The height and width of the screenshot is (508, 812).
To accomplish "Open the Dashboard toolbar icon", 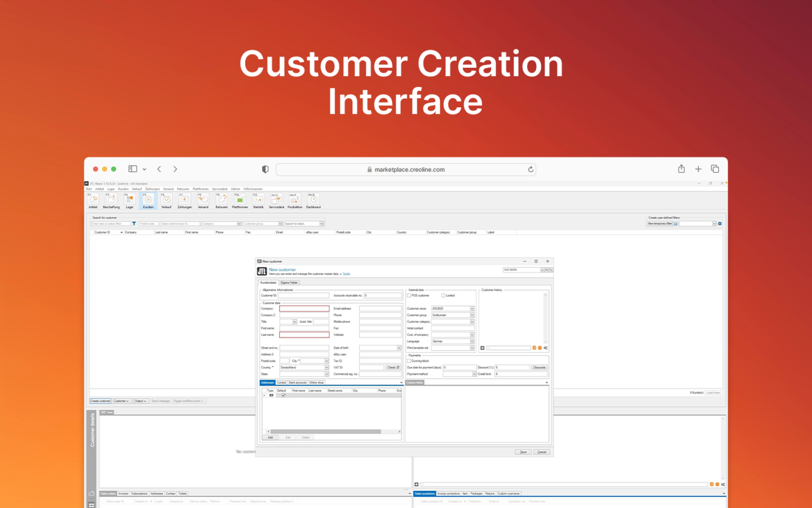I will tap(313, 201).
